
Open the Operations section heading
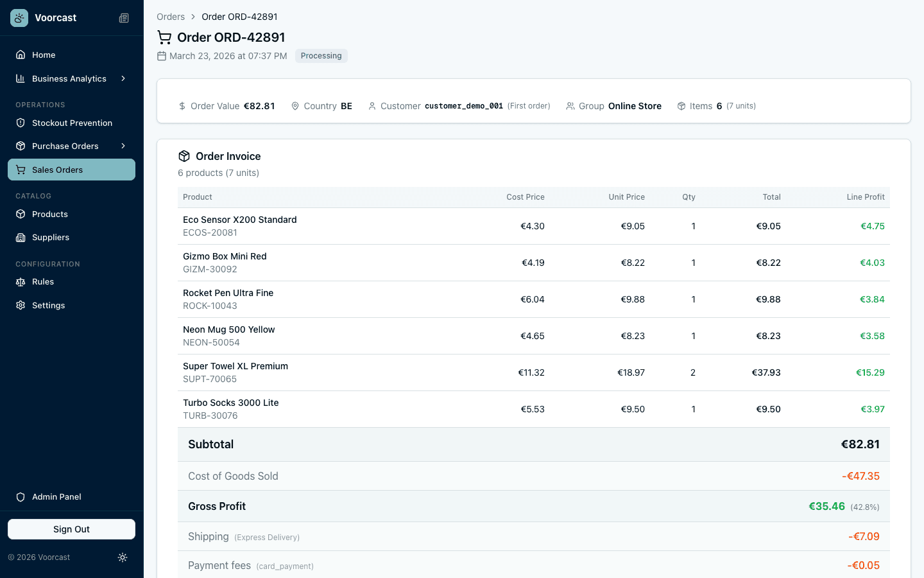40,105
